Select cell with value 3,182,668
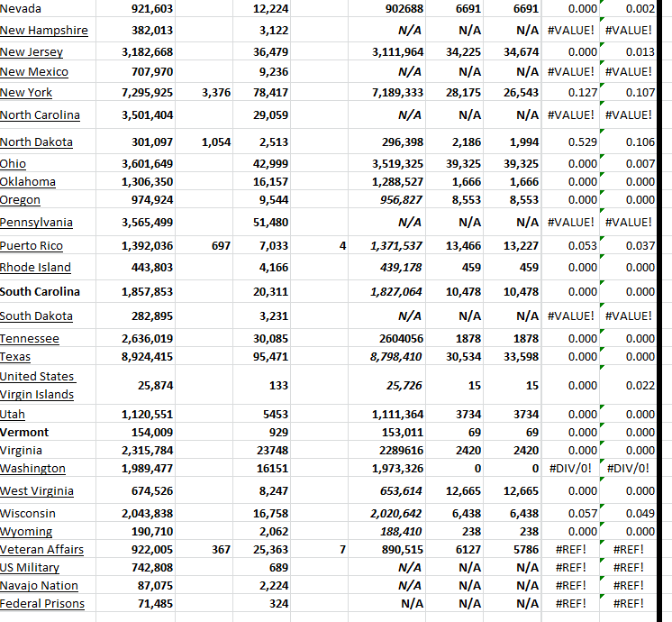The height and width of the screenshot is (622, 672). [135, 52]
